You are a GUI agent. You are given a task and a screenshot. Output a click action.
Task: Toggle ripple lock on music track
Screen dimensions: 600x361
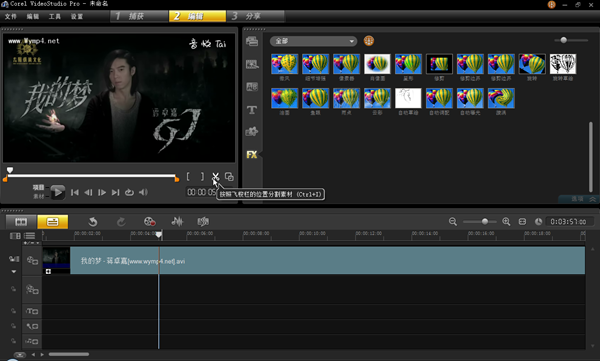click(x=13, y=340)
